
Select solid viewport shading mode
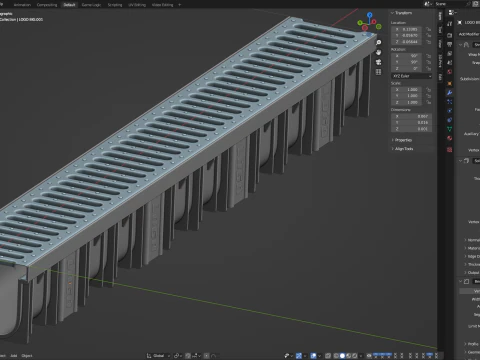(342, 356)
